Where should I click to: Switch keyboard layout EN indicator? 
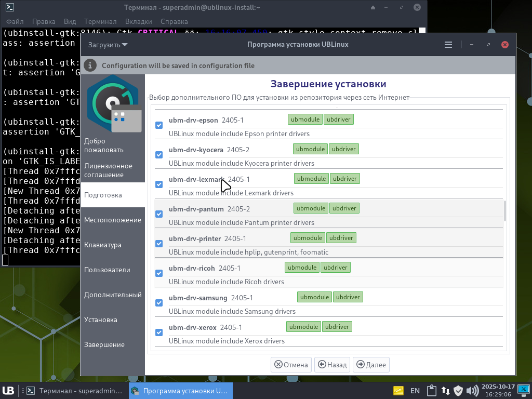point(415,391)
